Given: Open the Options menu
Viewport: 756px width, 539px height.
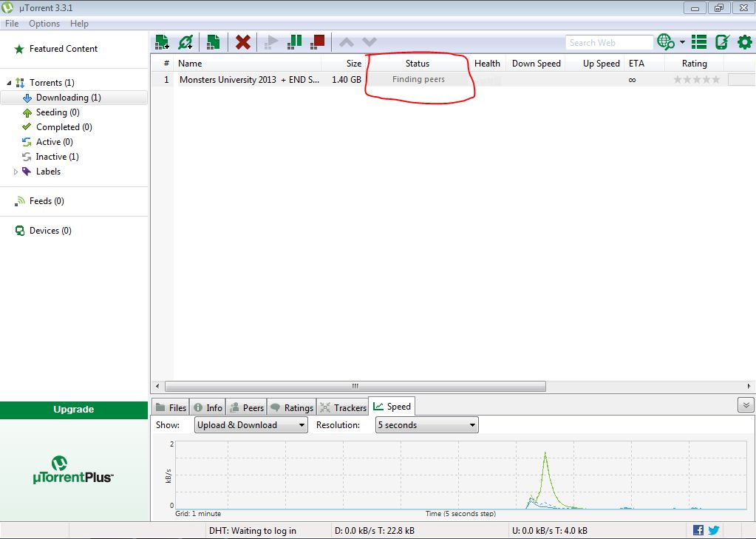Looking at the screenshot, I should point(44,24).
